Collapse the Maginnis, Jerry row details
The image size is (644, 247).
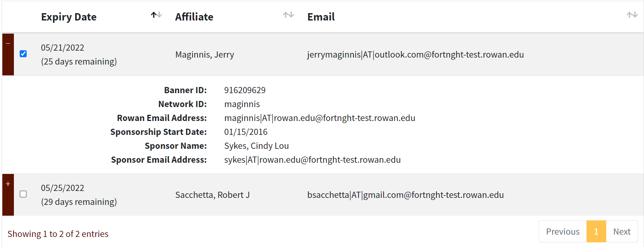pos(8,44)
